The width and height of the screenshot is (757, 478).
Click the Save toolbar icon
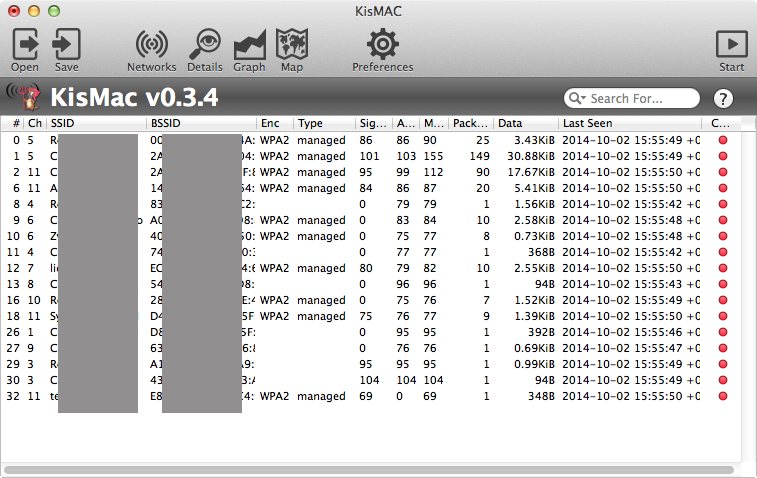(x=66, y=44)
